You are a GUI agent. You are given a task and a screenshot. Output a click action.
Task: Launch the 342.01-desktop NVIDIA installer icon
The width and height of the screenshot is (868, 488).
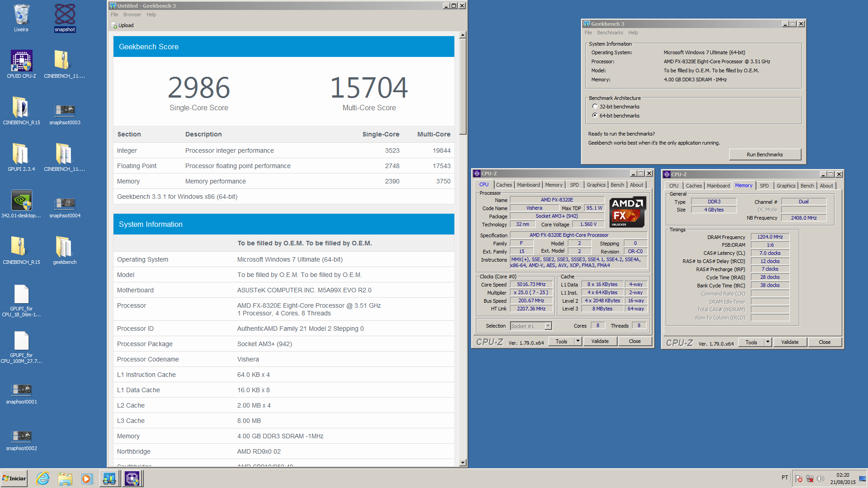coord(21,204)
